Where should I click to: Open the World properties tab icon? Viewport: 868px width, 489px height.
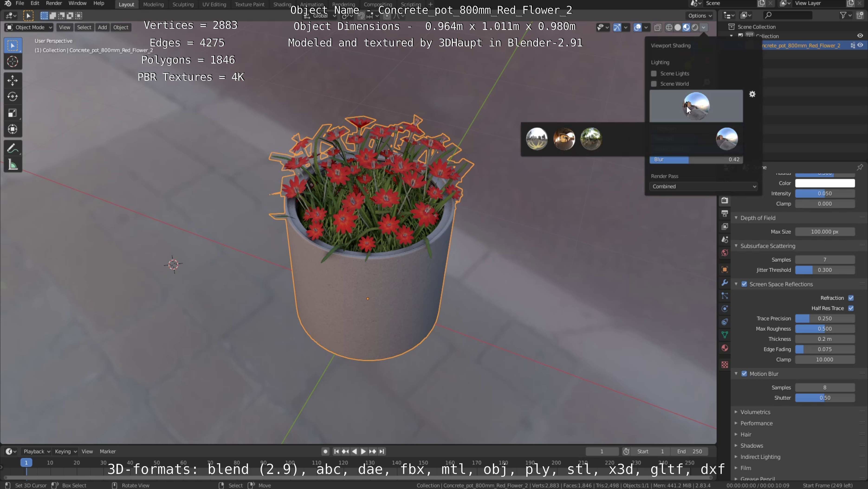[725, 253]
